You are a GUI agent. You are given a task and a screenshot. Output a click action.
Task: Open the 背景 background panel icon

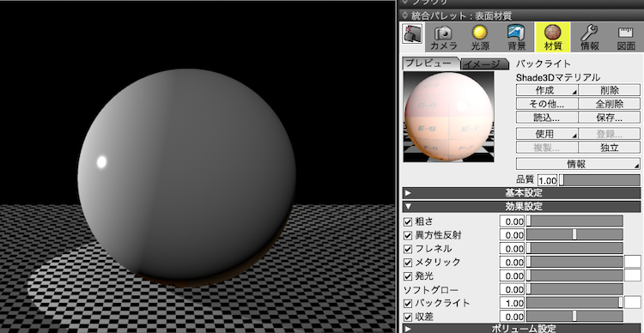[516, 38]
